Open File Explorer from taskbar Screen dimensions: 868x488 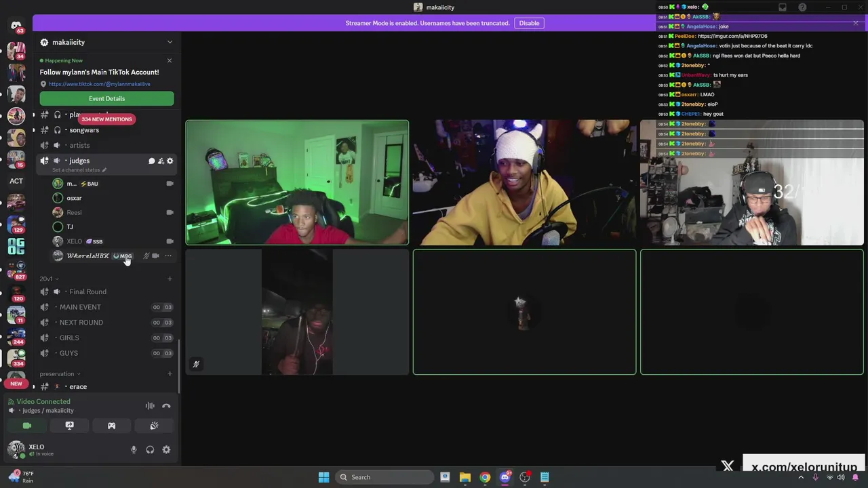465,477
